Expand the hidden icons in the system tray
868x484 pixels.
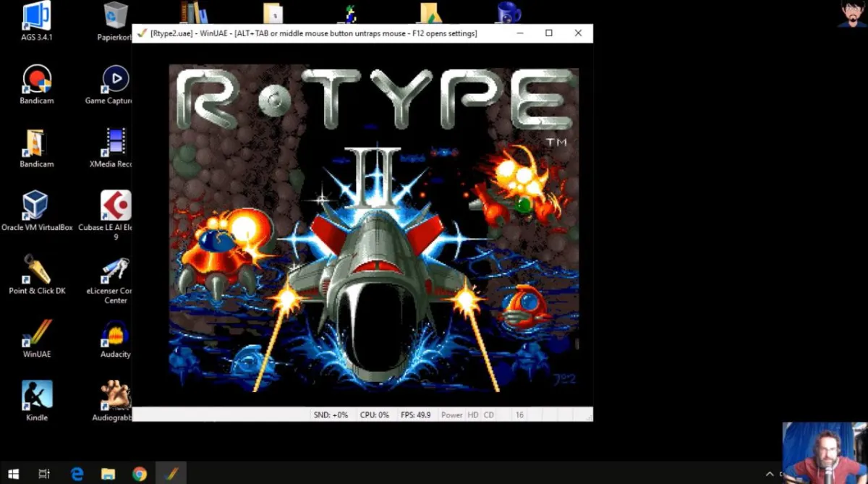click(769, 474)
